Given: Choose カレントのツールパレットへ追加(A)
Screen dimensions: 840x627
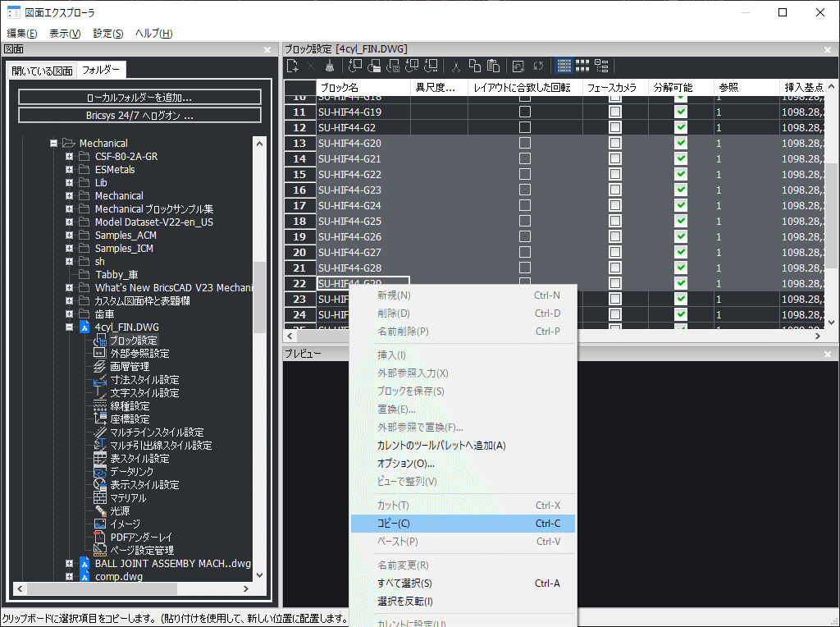Looking at the screenshot, I should [463, 446].
